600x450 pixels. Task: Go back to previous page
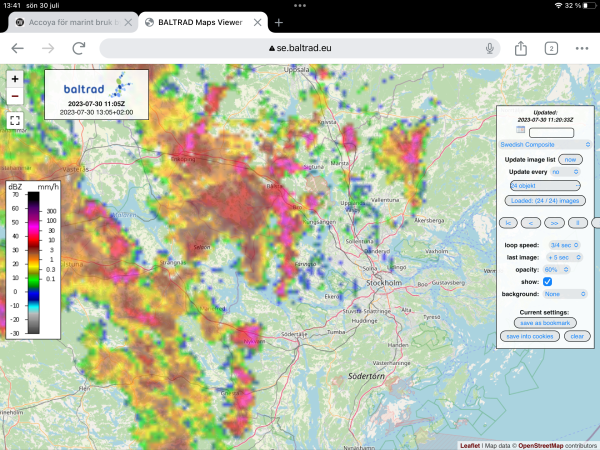(17, 48)
